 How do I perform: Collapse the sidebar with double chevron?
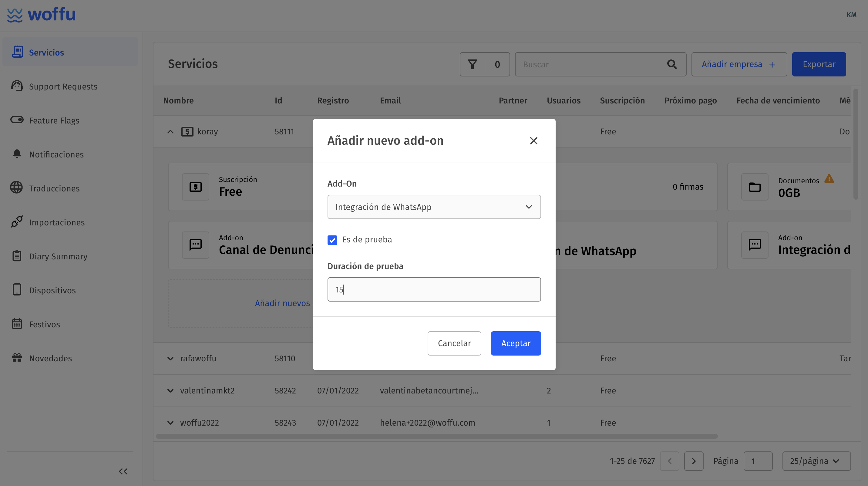[x=123, y=471]
